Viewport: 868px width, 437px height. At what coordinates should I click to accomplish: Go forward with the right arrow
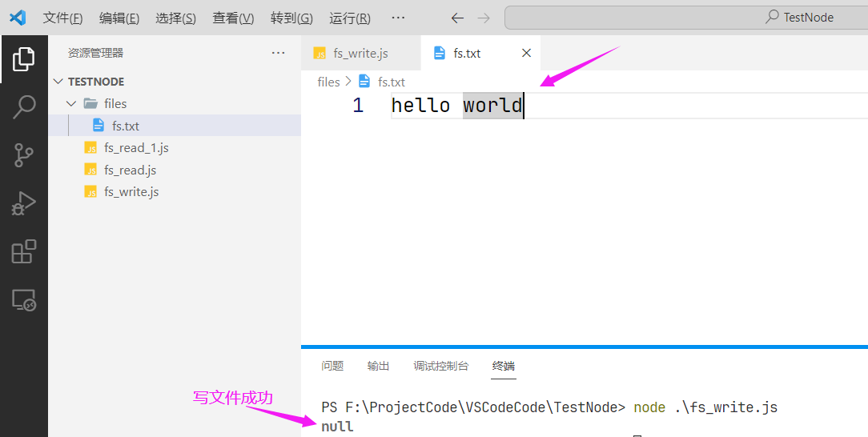484,18
